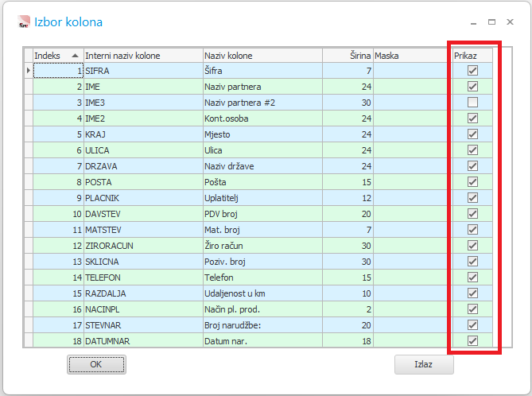Select the Žiro račun cell

(x=262, y=246)
